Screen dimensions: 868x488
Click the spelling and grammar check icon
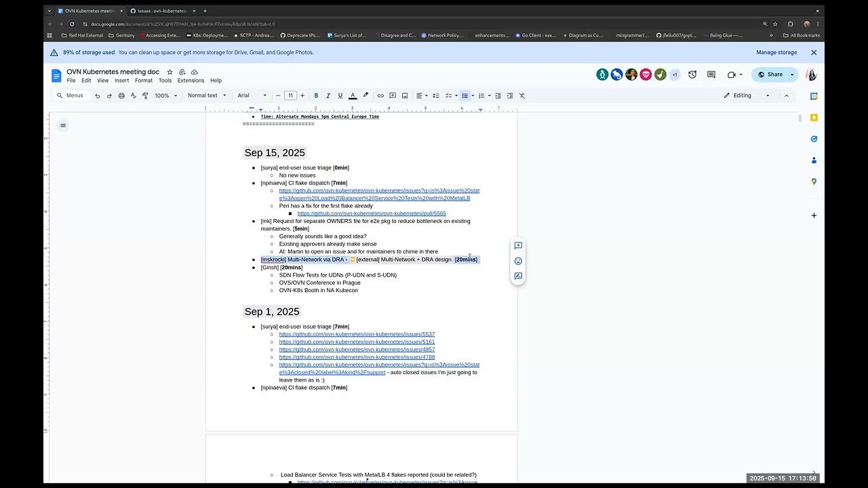134,96
